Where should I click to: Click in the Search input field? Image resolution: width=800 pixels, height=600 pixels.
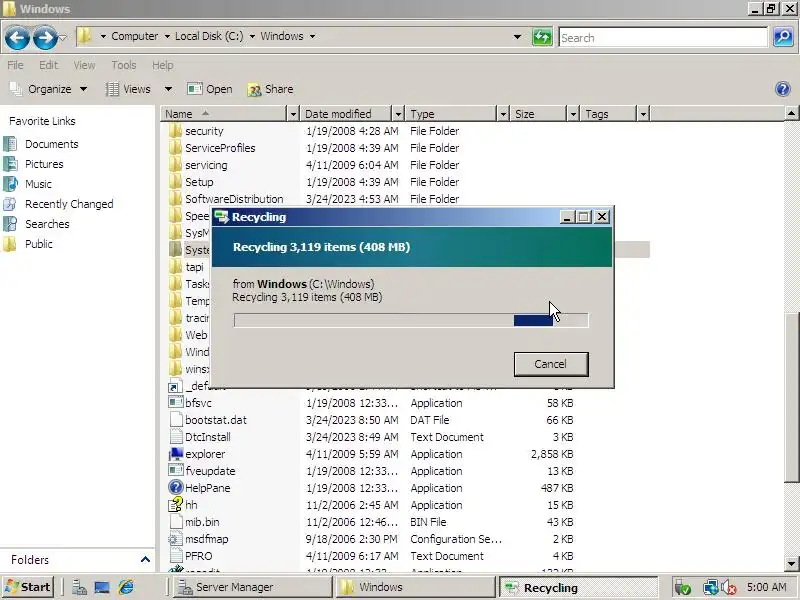pos(663,37)
